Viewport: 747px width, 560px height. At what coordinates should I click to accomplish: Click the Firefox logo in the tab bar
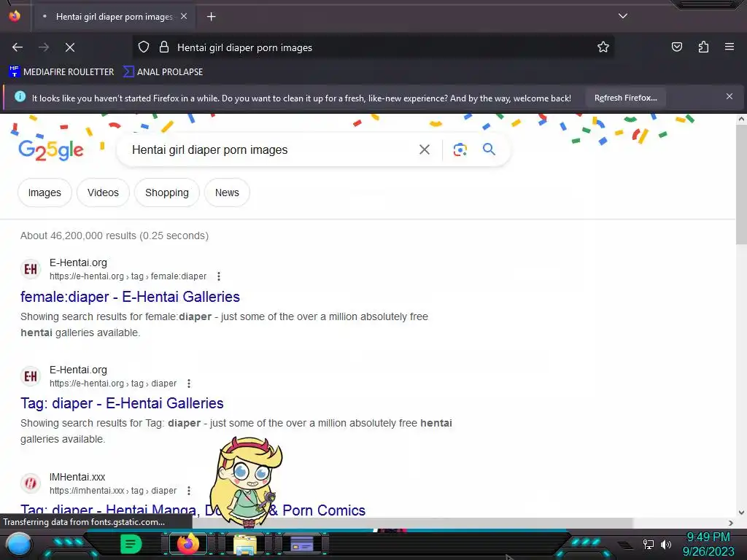pyautogui.click(x=15, y=16)
